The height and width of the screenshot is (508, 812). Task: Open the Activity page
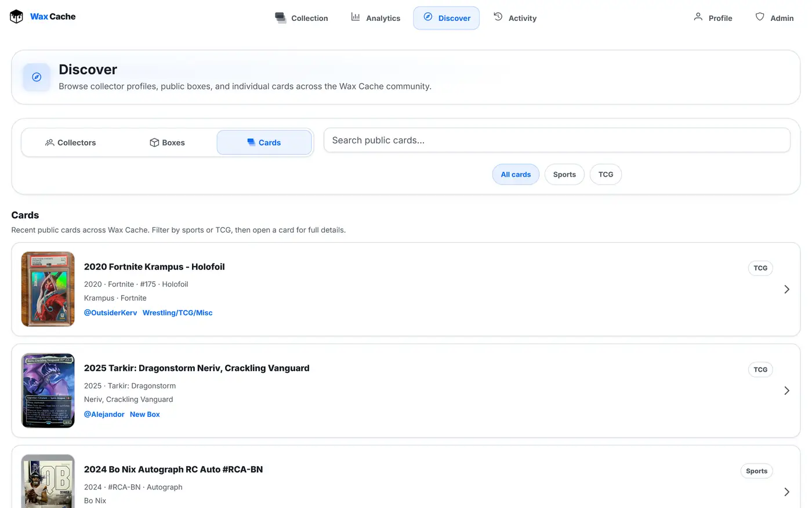point(515,18)
